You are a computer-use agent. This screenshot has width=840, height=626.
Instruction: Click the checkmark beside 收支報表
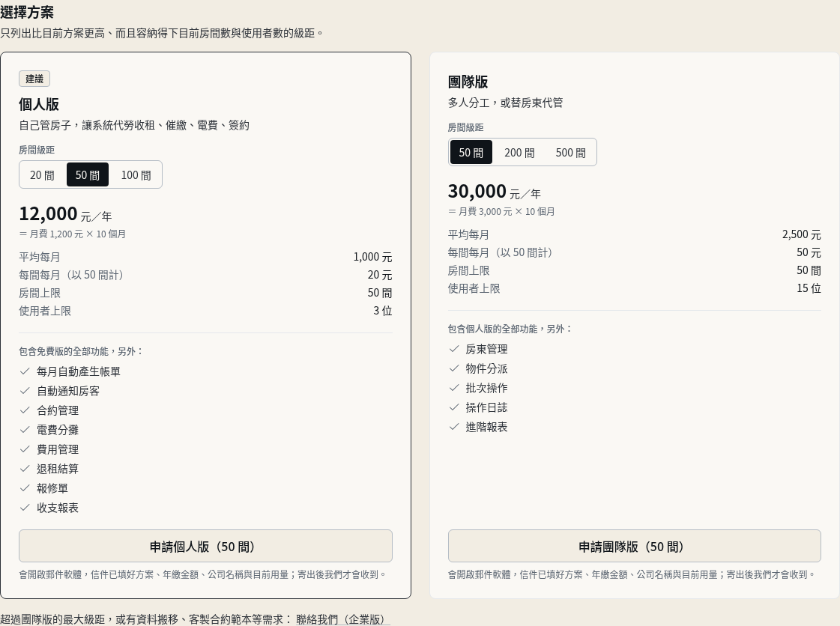pyautogui.click(x=25, y=507)
